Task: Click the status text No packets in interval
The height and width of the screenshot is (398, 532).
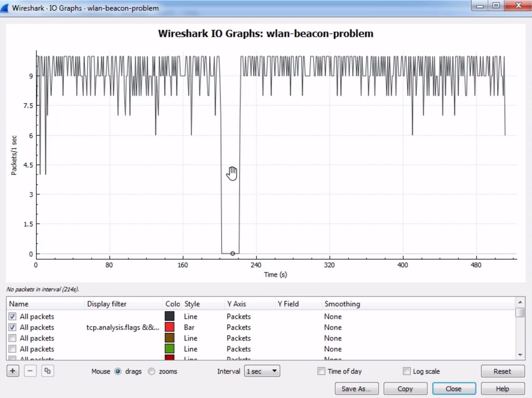Action: coord(43,289)
